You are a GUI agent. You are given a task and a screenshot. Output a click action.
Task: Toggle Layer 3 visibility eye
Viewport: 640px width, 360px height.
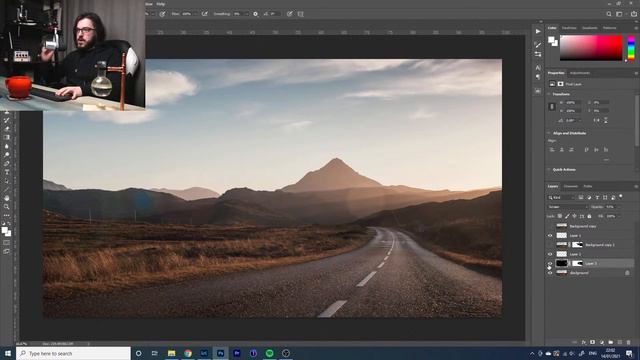pos(550,263)
